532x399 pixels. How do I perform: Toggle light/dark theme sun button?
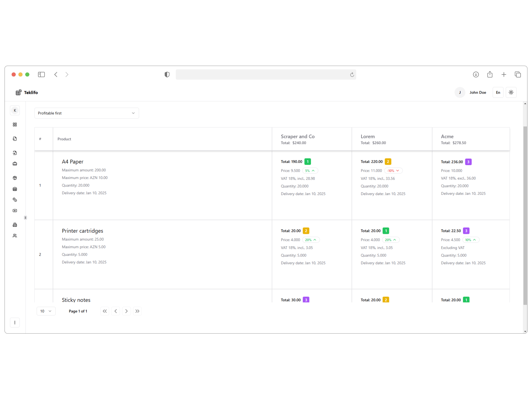(x=511, y=93)
